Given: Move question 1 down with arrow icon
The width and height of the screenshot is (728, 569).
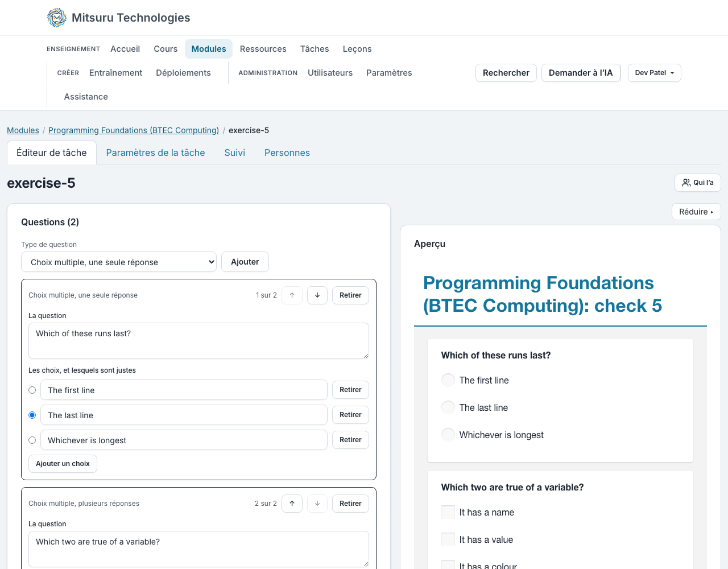Looking at the screenshot, I should (317, 295).
